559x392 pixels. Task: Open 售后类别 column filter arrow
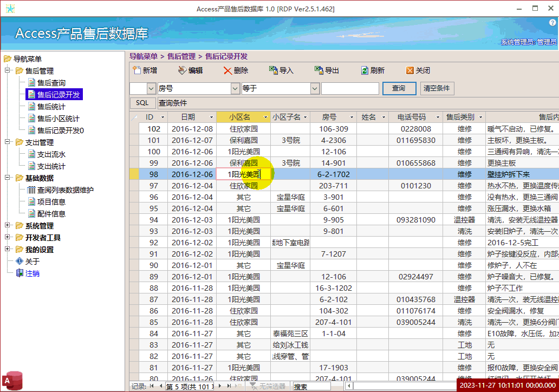[480, 117]
